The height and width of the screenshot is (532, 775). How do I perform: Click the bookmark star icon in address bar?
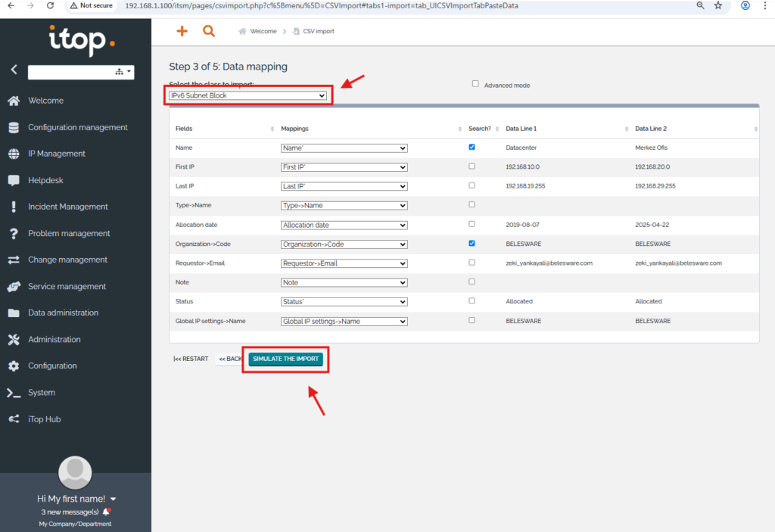click(718, 5)
